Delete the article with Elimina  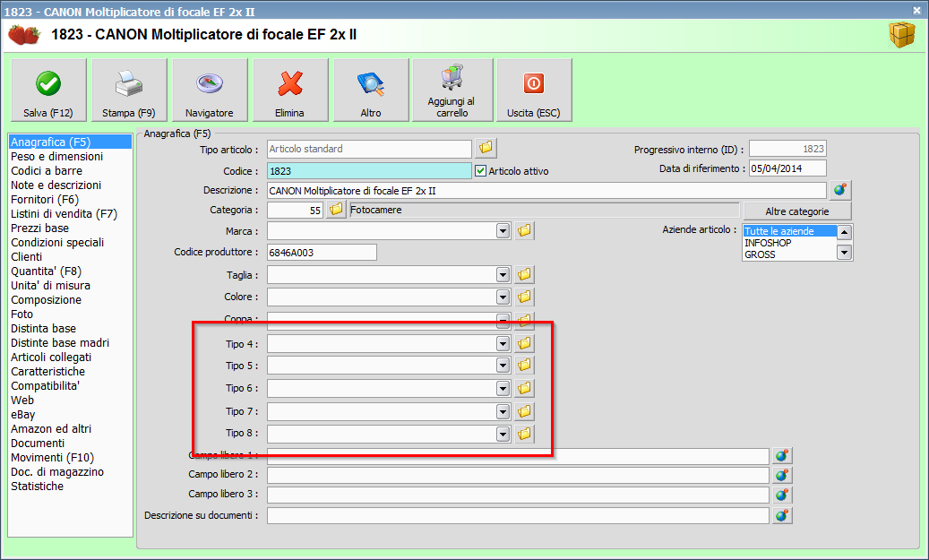[290, 90]
